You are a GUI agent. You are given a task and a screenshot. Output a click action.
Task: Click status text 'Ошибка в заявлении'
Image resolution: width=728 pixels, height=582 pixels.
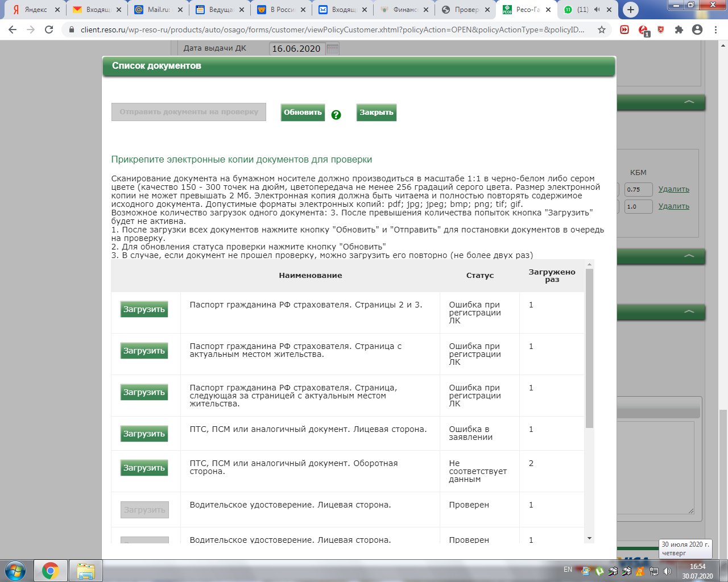(471, 433)
